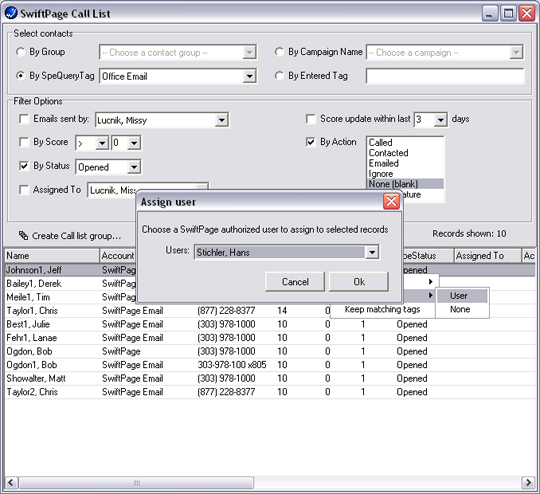This screenshot has height=494, width=540.
Task: Maximize the SwiftPage Call List window
Action: [x=508, y=13]
